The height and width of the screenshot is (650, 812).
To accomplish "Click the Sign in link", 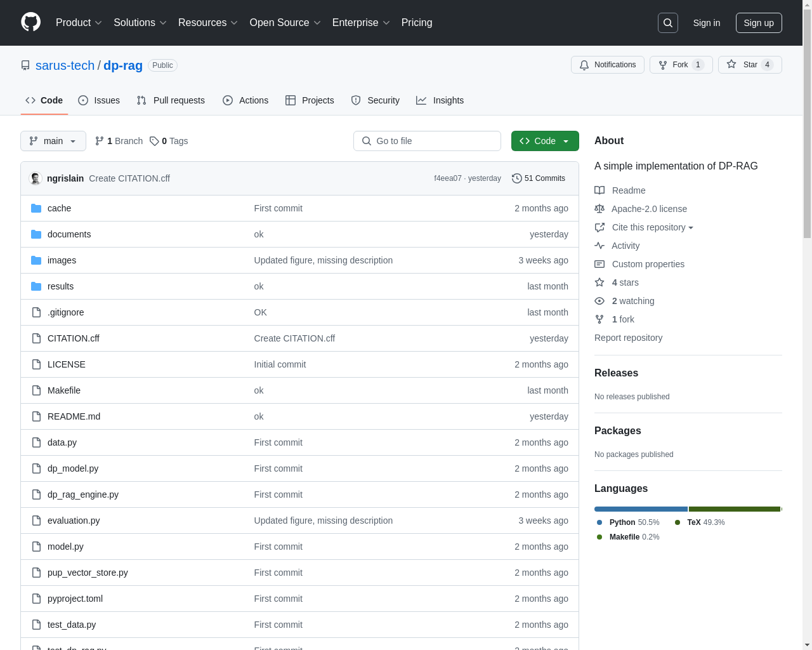I will tap(707, 23).
